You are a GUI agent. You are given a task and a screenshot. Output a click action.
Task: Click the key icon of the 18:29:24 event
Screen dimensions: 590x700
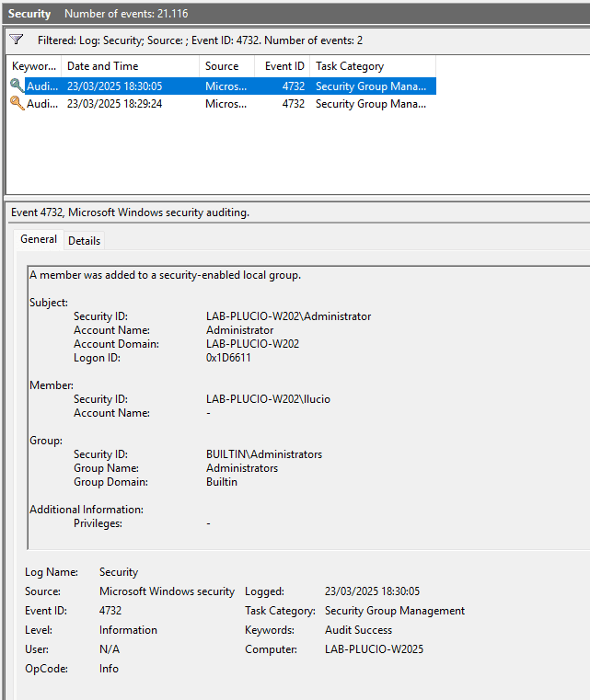coord(17,104)
